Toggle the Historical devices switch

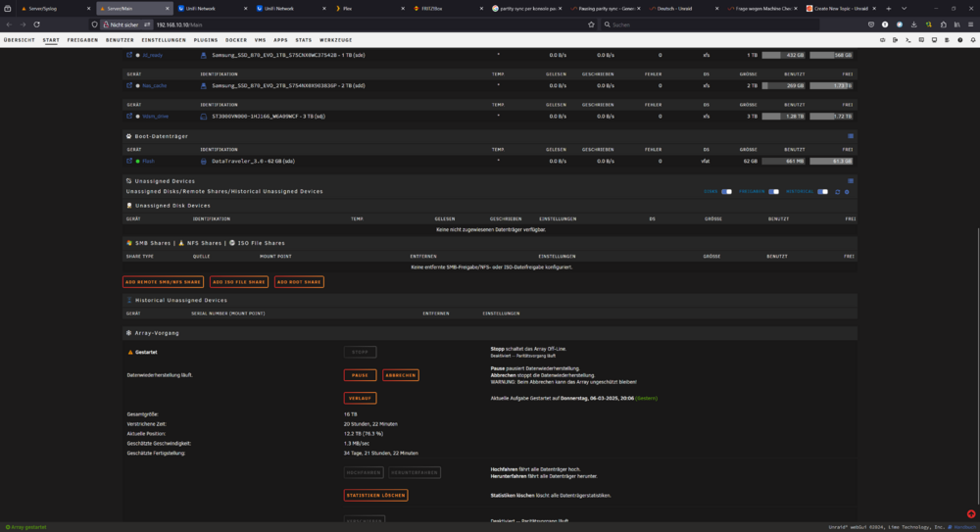click(822, 192)
